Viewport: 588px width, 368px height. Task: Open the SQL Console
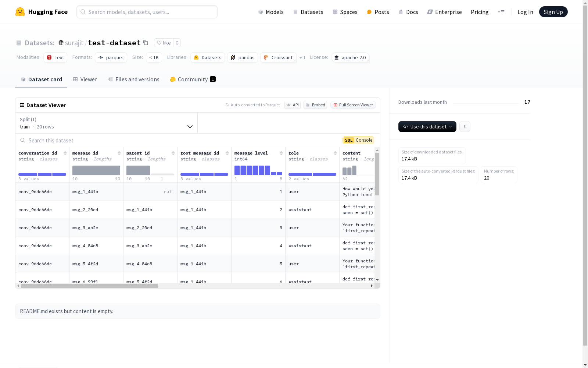[358, 140]
